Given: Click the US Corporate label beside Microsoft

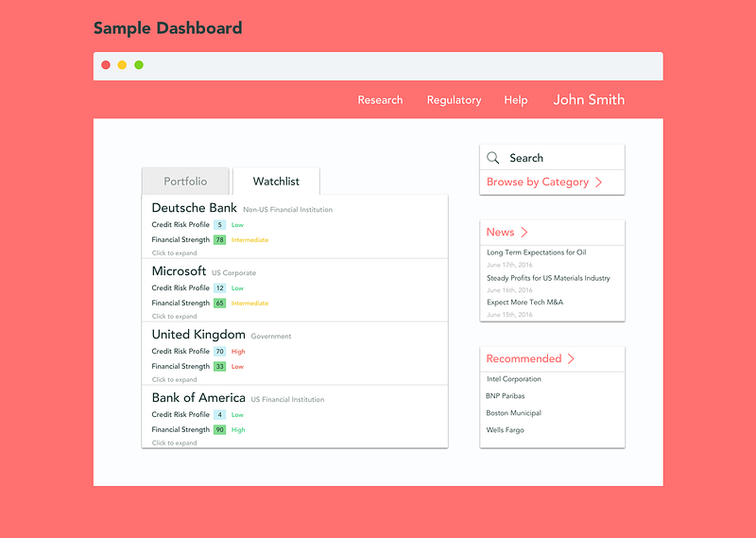Looking at the screenshot, I should point(233,272).
